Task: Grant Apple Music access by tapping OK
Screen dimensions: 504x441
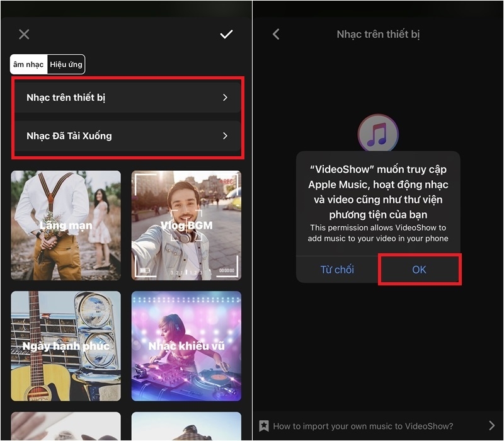Action: click(x=420, y=270)
